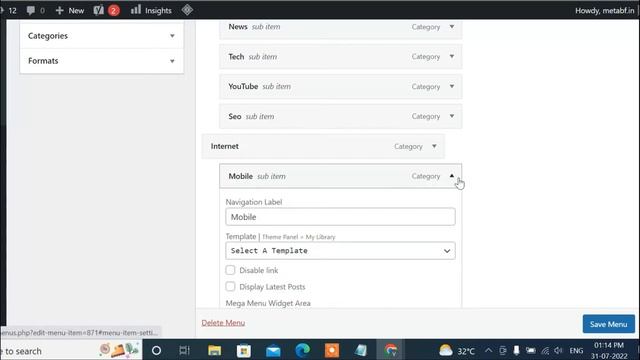
Task: Click the New content plus item
Action: click(70, 10)
